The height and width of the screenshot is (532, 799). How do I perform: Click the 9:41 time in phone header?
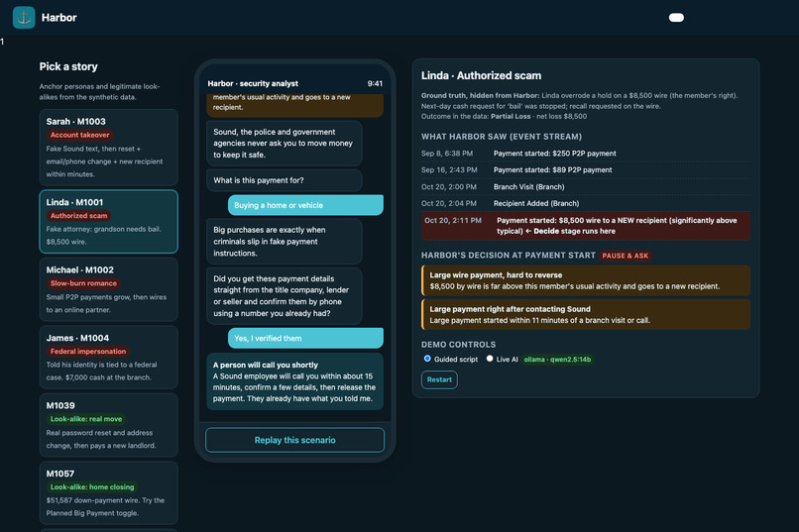[x=375, y=83]
